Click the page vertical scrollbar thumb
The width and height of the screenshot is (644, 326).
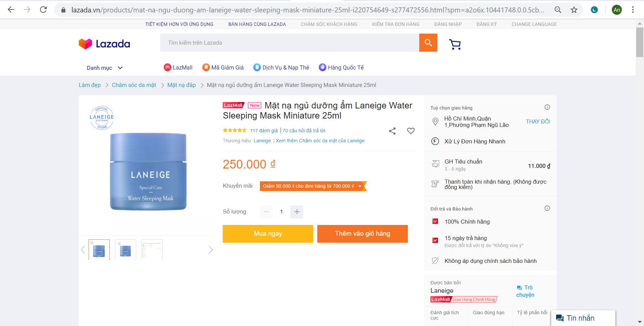(x=640, y=42)
